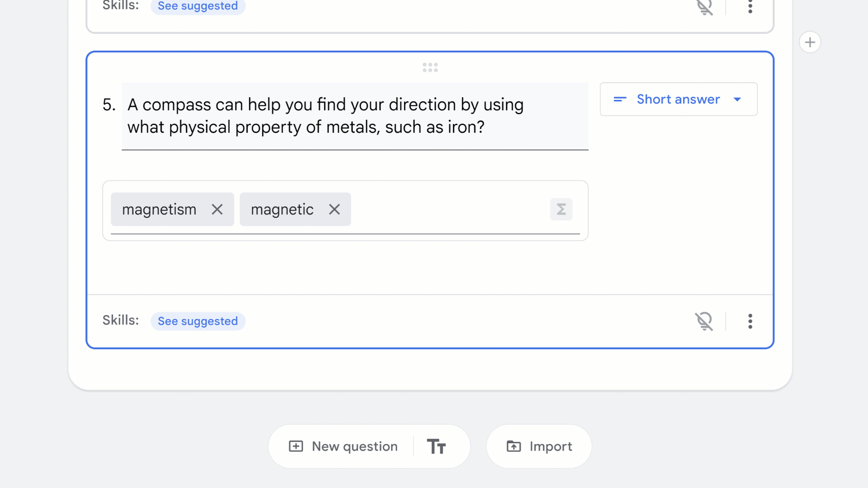
Task: Remove the 'magnetism' answer chip
Action: tap(217, 209)
